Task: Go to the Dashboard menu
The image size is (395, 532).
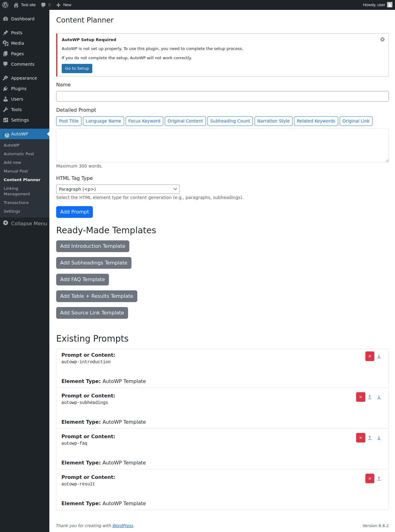Action: [25, 19]
